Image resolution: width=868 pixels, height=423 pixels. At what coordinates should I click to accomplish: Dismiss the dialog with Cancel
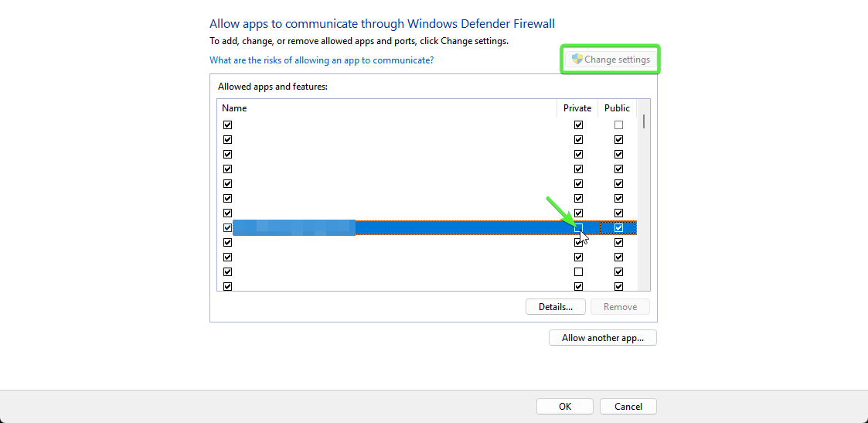coord(628,407)
